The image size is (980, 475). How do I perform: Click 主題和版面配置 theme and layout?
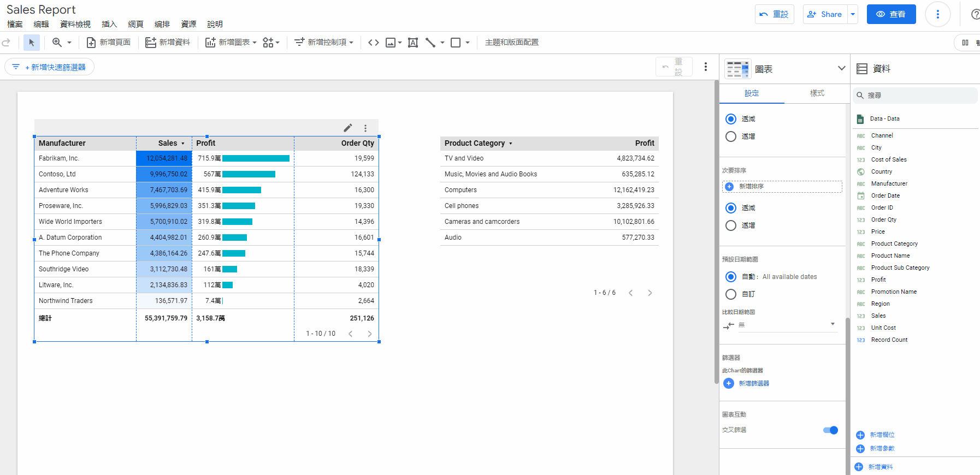512,43
